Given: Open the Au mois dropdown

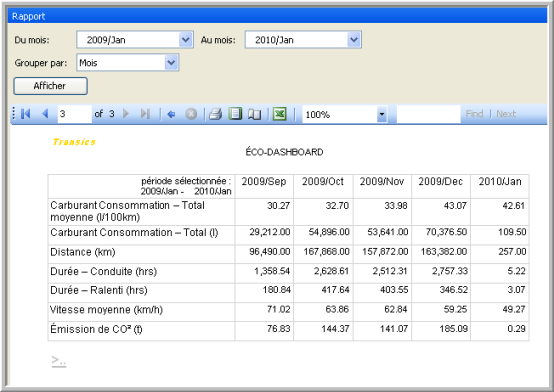Looking at the screenshot, I should point(354,40).
